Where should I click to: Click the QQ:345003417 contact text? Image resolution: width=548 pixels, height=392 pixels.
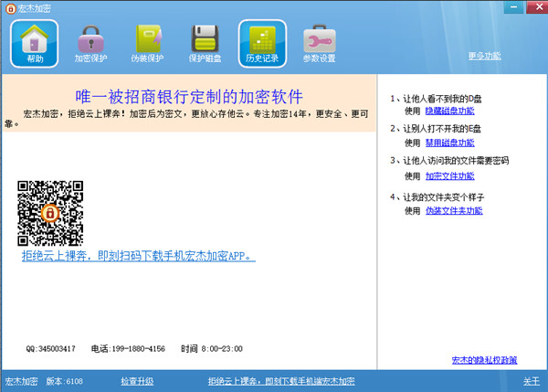point(50,349)
